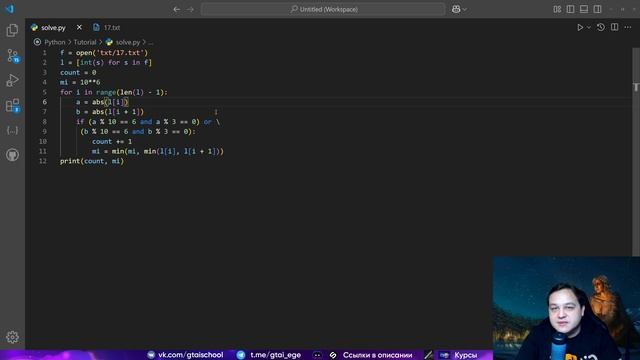Click the VS Code logo menu icon
The height and width of the screenshot is (360, 640).
pyautogui.click(x=9, y=9)
